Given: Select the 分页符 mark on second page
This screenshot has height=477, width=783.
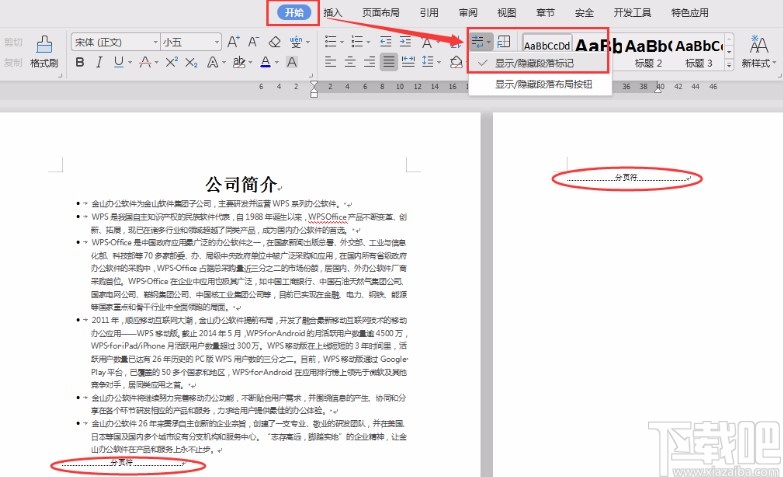Looking at the screenshot, I should (x=626, y=177).
